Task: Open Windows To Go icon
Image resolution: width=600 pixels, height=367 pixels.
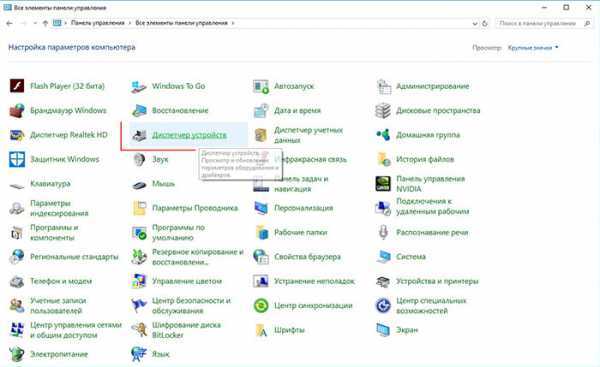Action: pyautogui.click(x=139, y=86)
